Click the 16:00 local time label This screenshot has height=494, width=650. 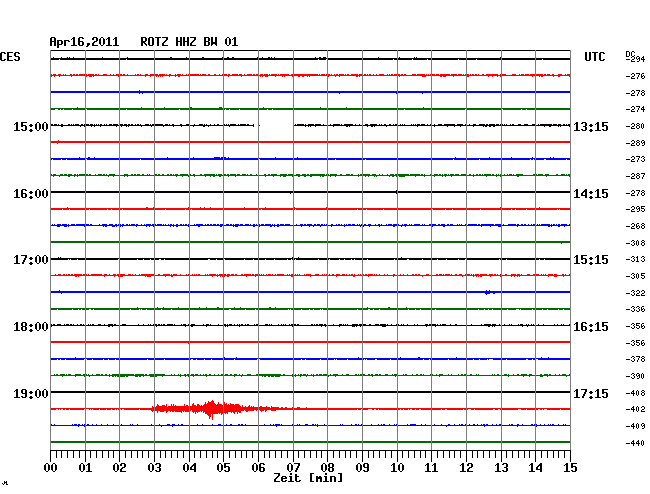coord(31,194)
